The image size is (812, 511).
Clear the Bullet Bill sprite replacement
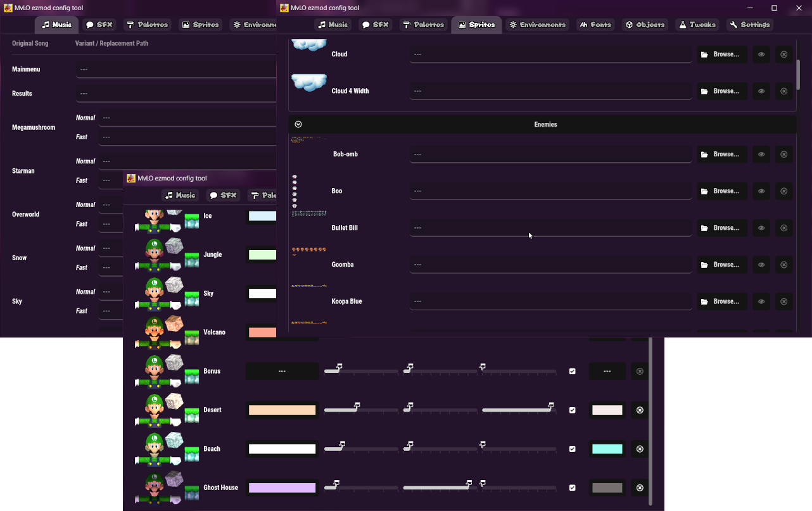783,228
